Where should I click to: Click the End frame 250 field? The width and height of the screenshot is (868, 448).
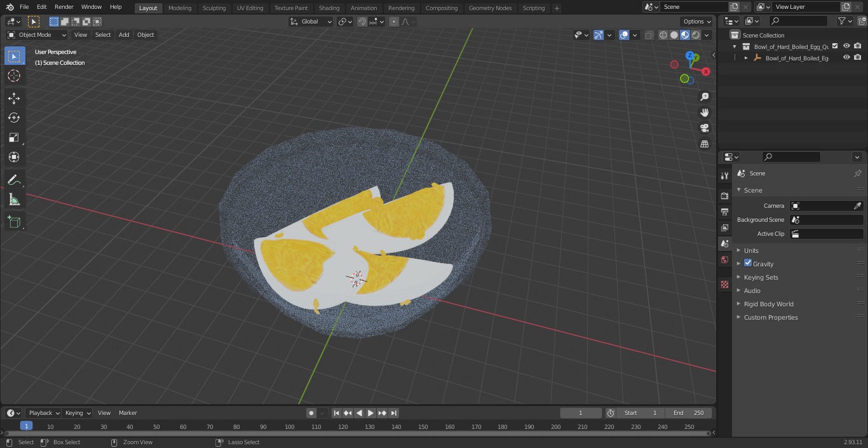point(688,413)
